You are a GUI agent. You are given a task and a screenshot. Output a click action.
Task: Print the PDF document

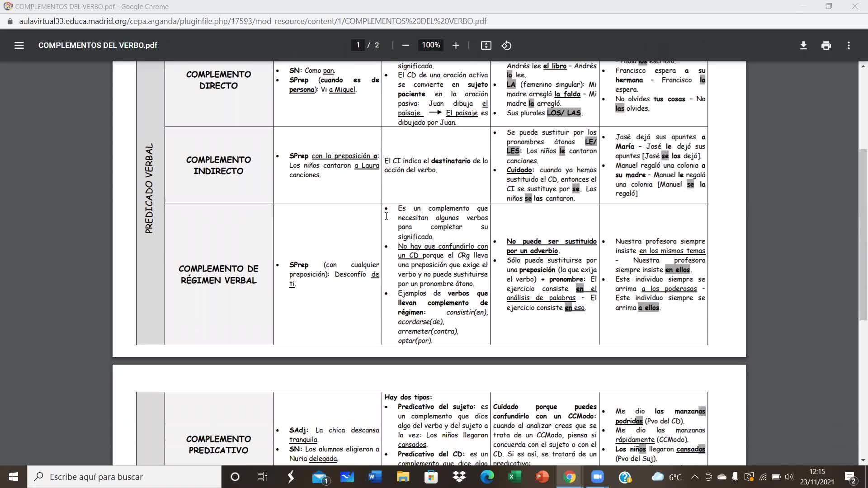(x=826, y=45)
